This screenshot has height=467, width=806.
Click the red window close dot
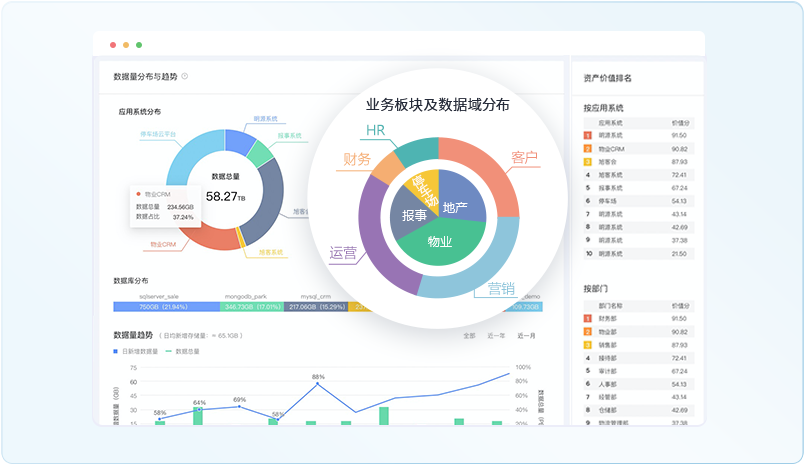[x=112, y=45]
